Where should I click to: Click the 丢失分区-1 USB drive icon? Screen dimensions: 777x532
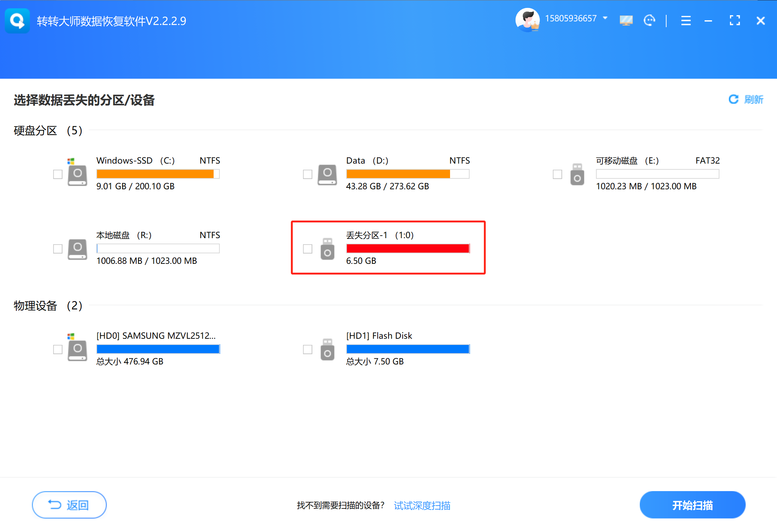[x=327, y=250]
